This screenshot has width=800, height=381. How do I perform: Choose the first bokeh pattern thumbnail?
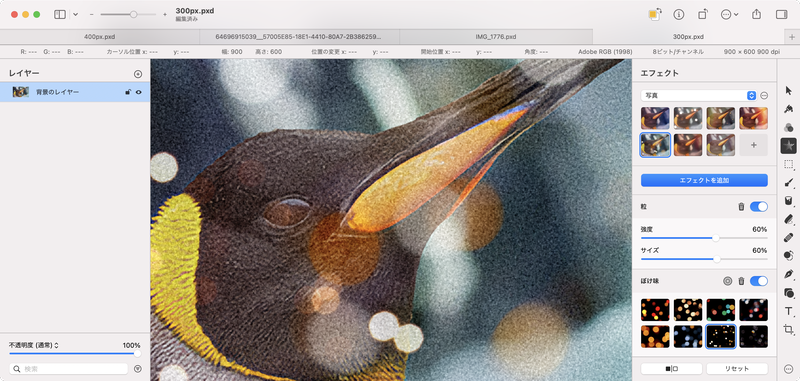click(655, 310)
